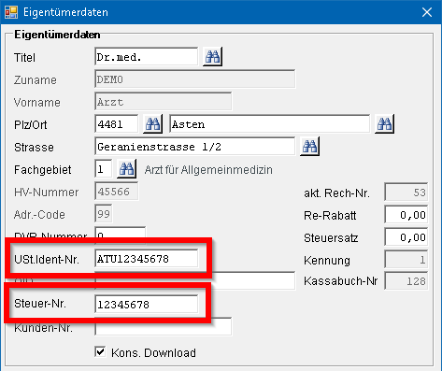Image resolution: width=442 pixels, height=371 pixels.
Task: Click the Plz/Ort label
Action: click(30, 125)
